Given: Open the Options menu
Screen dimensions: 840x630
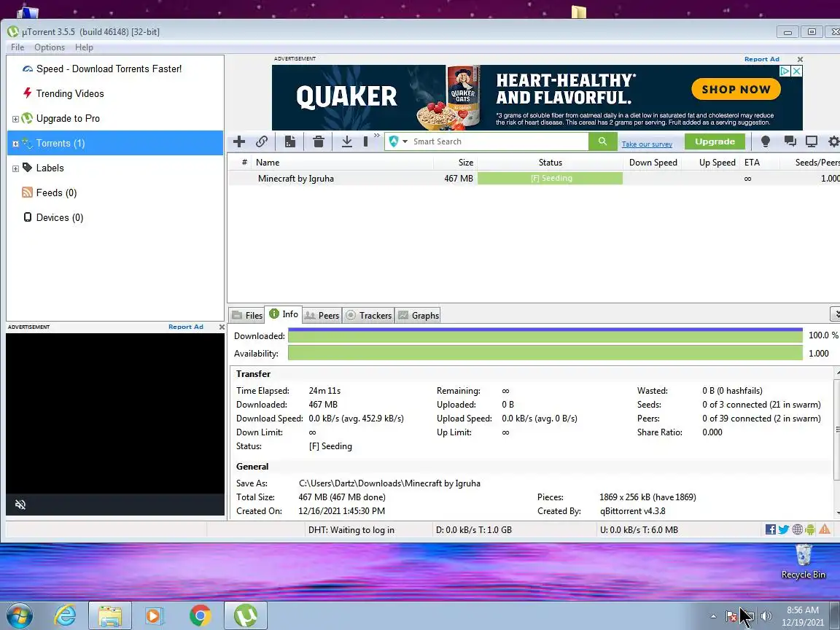Looking at the screenshot, I should pos(50,47).
